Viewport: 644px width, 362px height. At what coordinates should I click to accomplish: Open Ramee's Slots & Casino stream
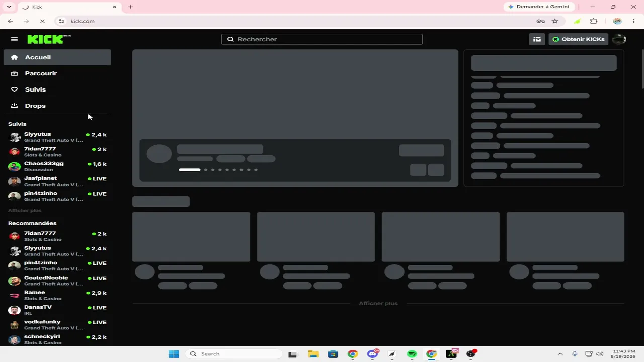coord(57,295)
